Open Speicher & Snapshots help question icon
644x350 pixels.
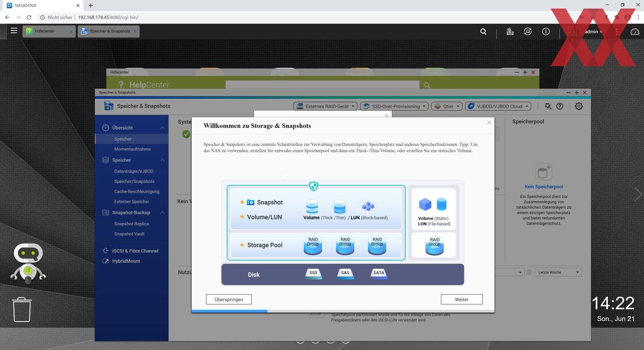click(560, 106)
